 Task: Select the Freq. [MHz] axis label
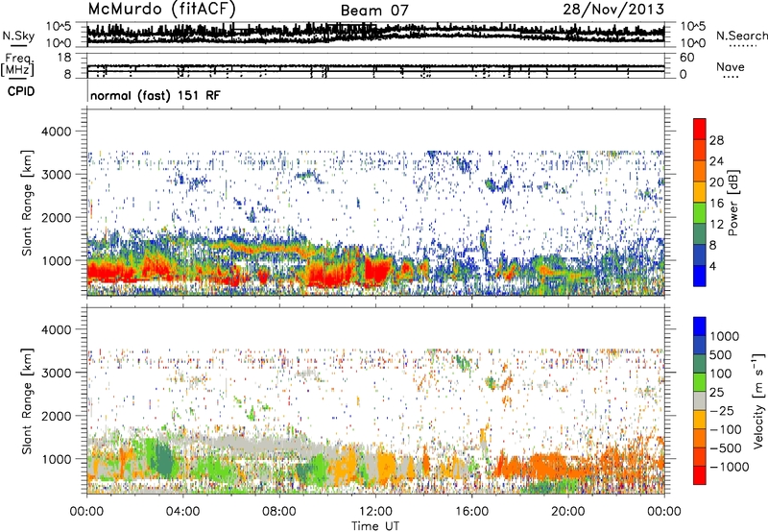point(17,65)
